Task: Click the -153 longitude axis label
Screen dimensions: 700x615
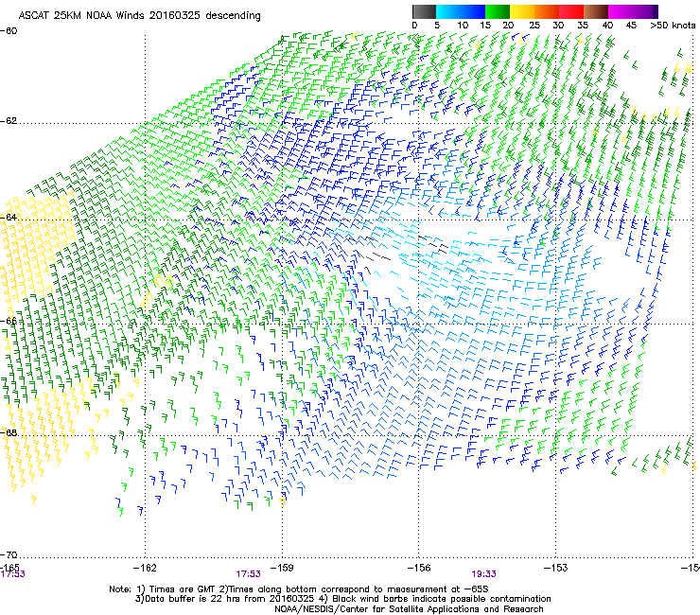Action: pos(556,568)
